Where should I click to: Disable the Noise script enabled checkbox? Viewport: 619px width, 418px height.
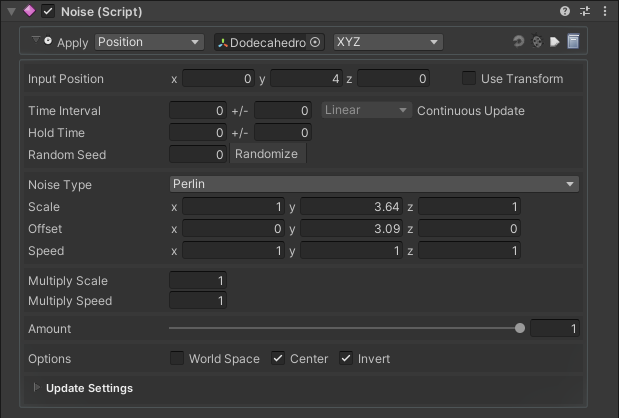click(48, 11)
